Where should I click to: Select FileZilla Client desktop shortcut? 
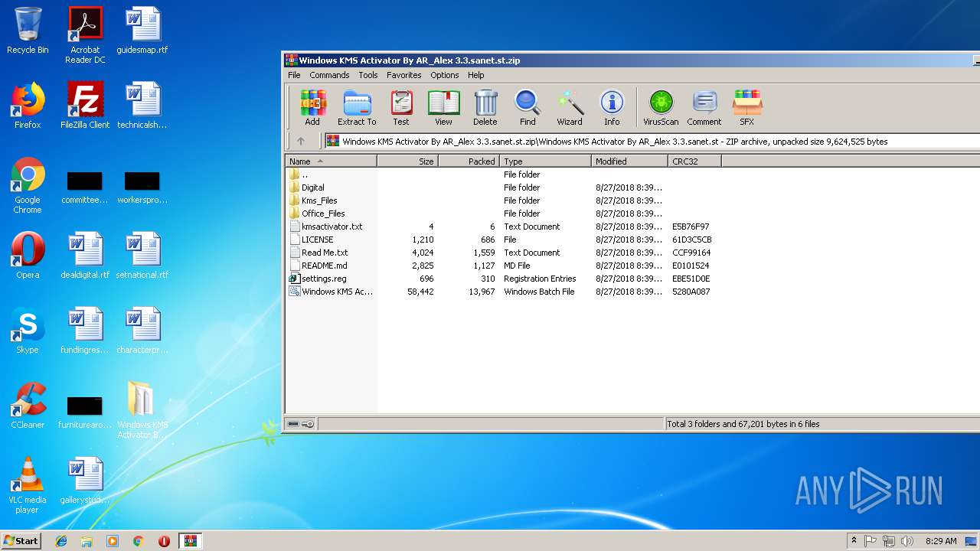pos(85,106)
